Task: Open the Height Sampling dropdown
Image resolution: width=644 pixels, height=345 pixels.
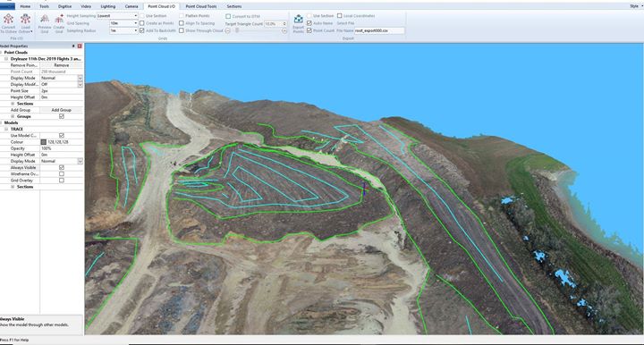Action: point(136,15)
